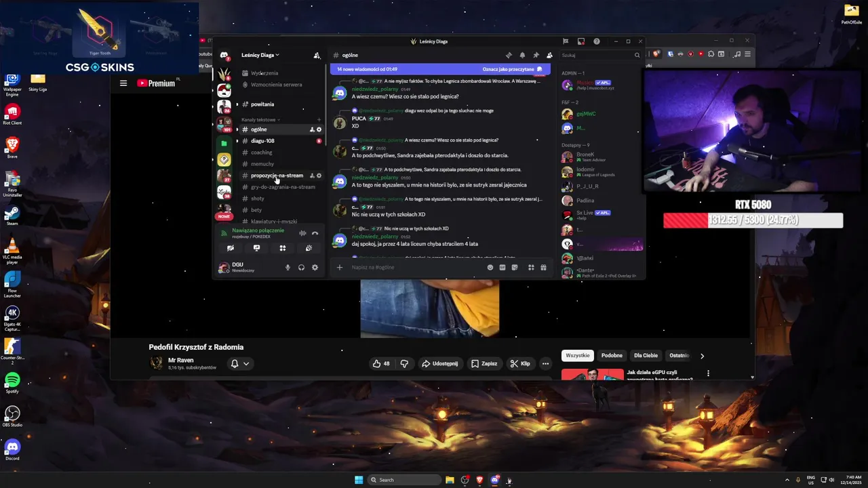Dislike the YouTube video
This screenshot has width=868, height=488.
[x=404, y=363]
